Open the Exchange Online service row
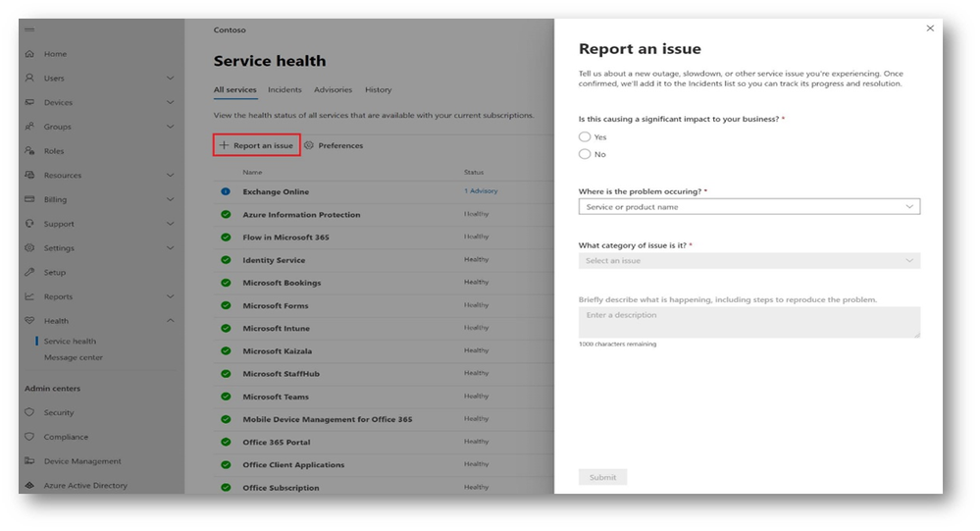This screenshot has width=980, height=531. (384, 191)
